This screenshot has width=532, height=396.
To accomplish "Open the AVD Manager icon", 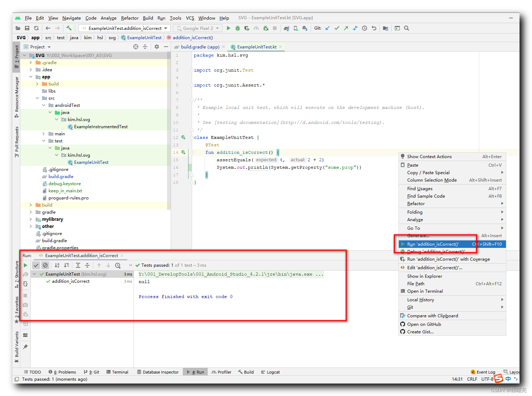I will pyautogui.click(x=296, y=28).
